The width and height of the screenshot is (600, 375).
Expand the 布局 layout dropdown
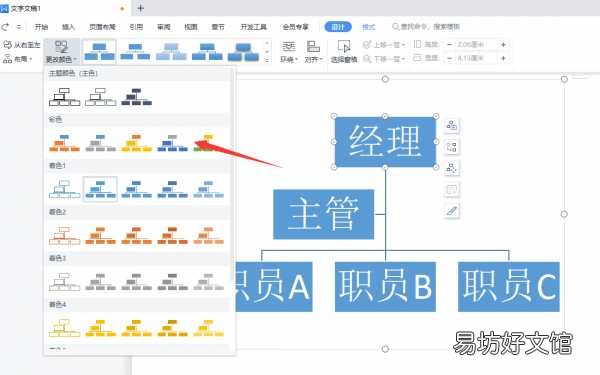18,59
